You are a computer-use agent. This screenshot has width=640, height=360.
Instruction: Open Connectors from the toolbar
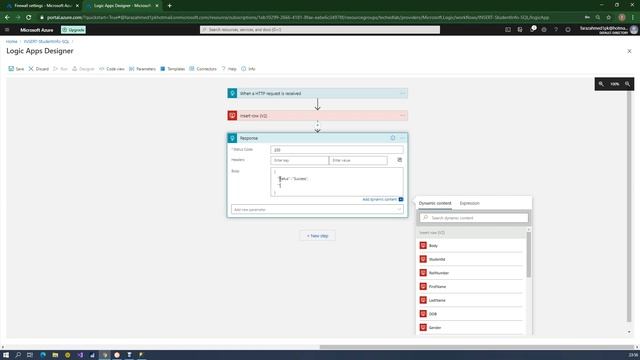[203, 69]
